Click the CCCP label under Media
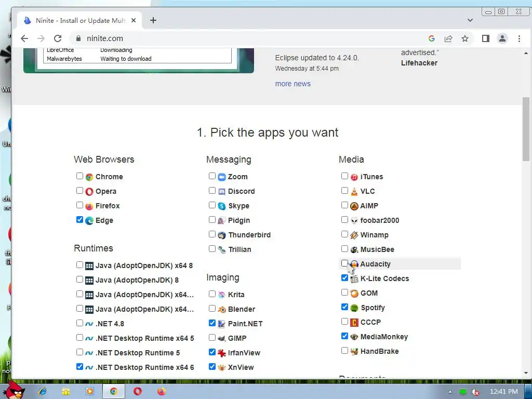The image size is (532, 399). [370, 322]
